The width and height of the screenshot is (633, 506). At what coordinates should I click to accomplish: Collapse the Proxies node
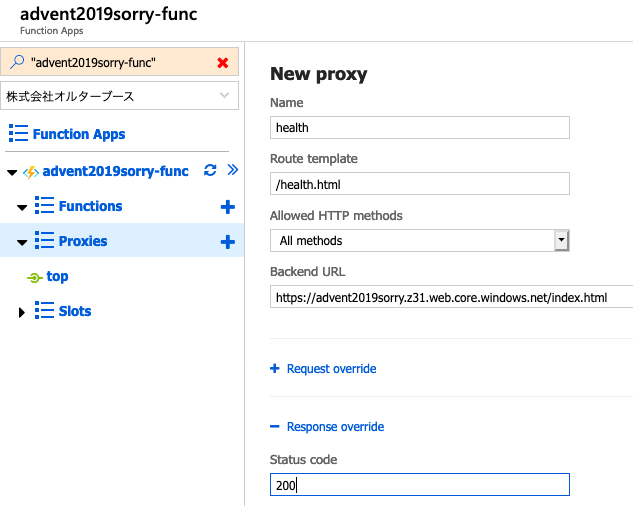[x=22, y=243]
